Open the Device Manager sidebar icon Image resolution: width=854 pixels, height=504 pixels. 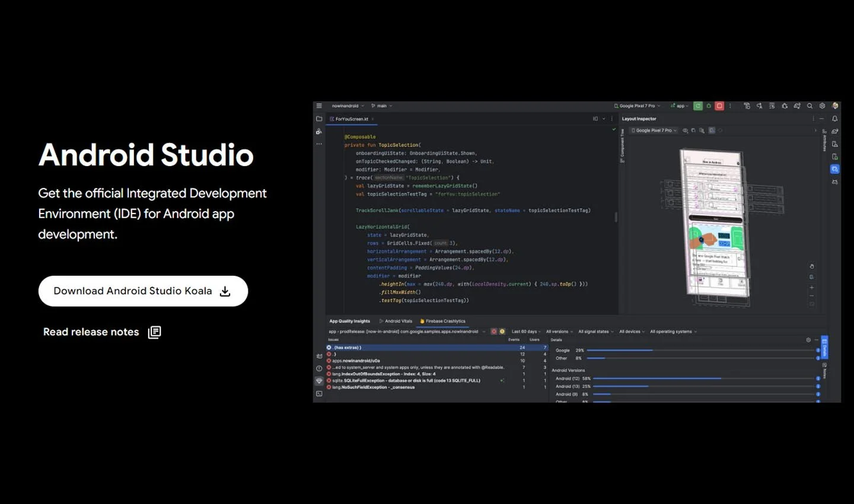834,144
